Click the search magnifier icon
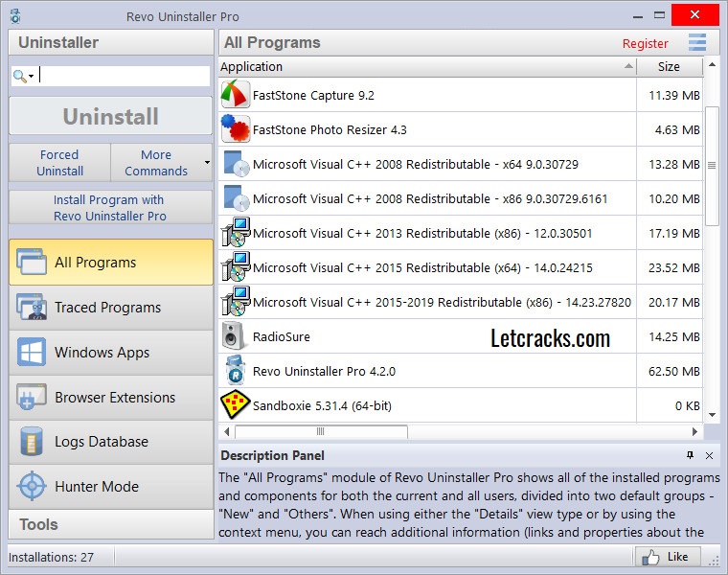This screenshot has width=728, height=575. 19,76
